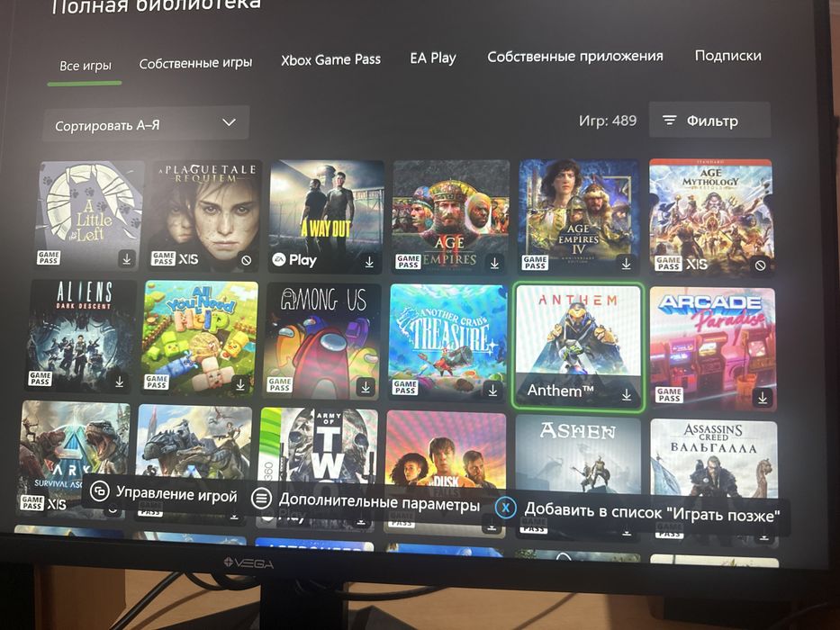Open A Plague Tale Requiem tile
The height and width of the screenshot is (630, 840).
pos(205,215)
